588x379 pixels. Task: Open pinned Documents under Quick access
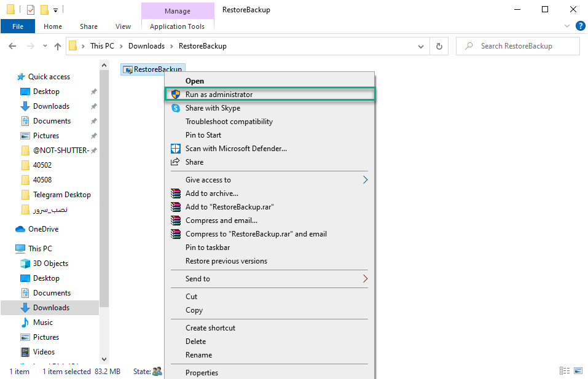[x=52, y=121]
